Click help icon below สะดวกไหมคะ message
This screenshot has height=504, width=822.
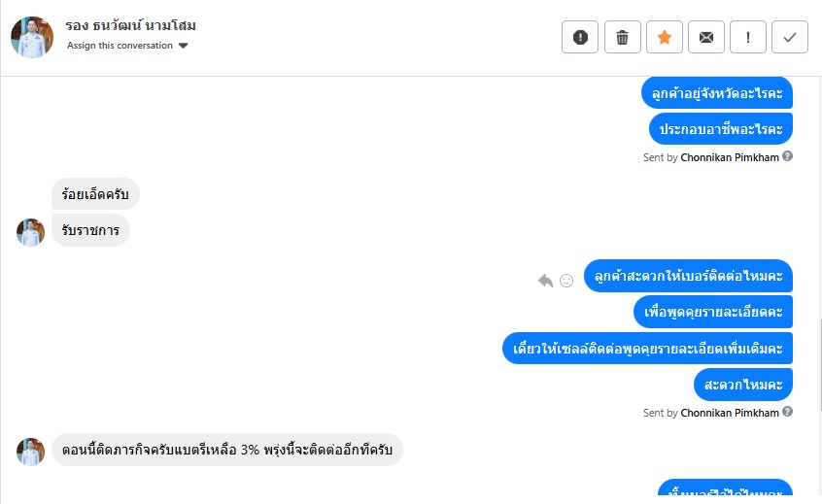788,412
